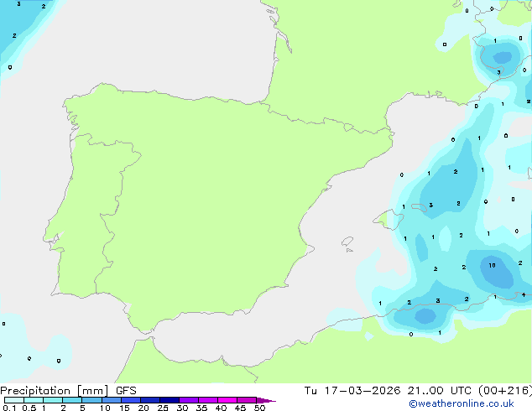
Task: Click the '25' legend scale label
Action: [x=163, y=408]
